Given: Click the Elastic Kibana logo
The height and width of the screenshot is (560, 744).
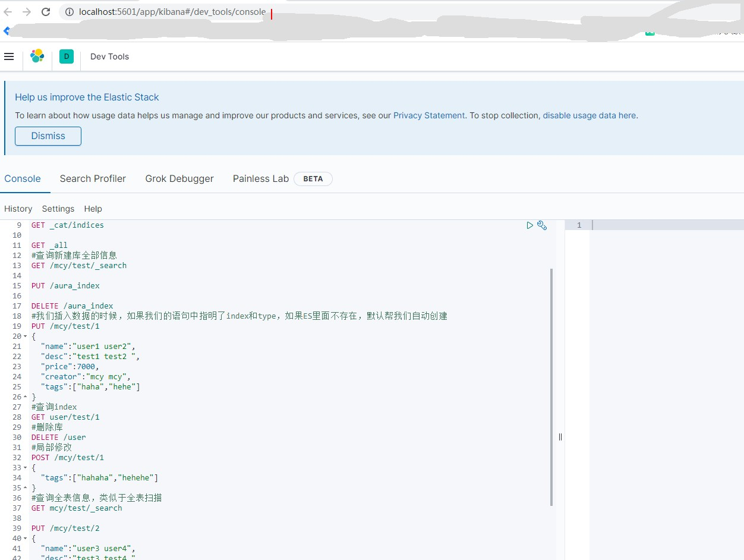Looking at the screenshot, I should (x=37, y=56).
